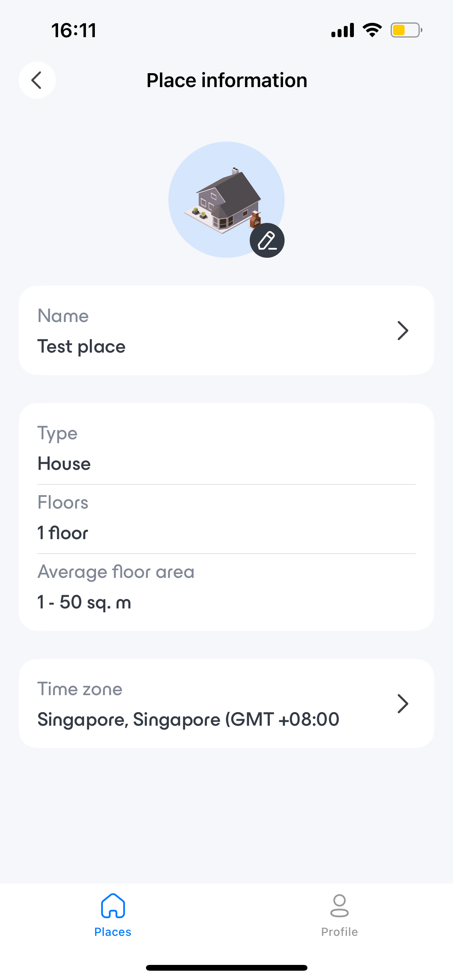The image size is (453, 980).
Task: Change the Singapore time zone value
Action: pos(188,720)
